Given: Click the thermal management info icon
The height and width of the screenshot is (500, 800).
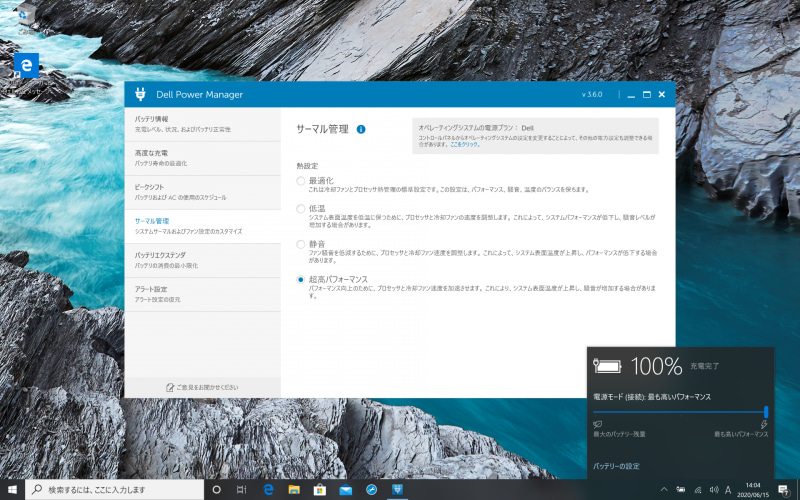Looking at the screenshot, I should point(361,129).
